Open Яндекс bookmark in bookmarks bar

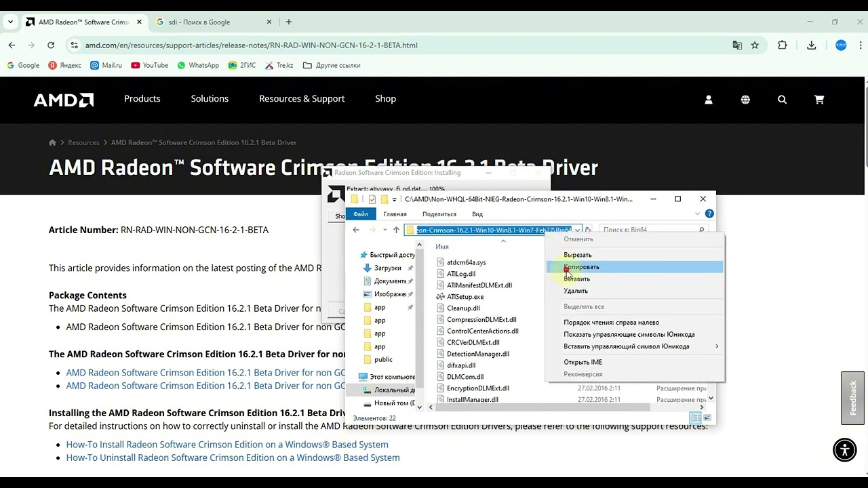[65, 66]
